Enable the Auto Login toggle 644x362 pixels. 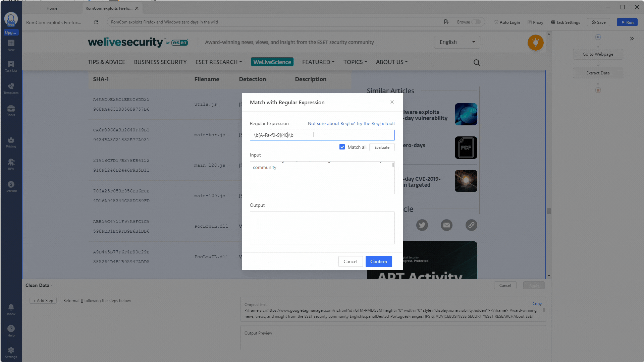(x=507, y=22)
